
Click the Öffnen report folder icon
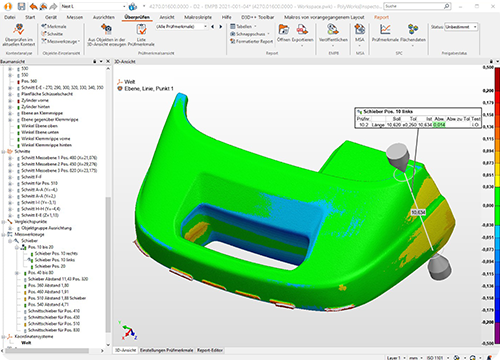[284, 30]
